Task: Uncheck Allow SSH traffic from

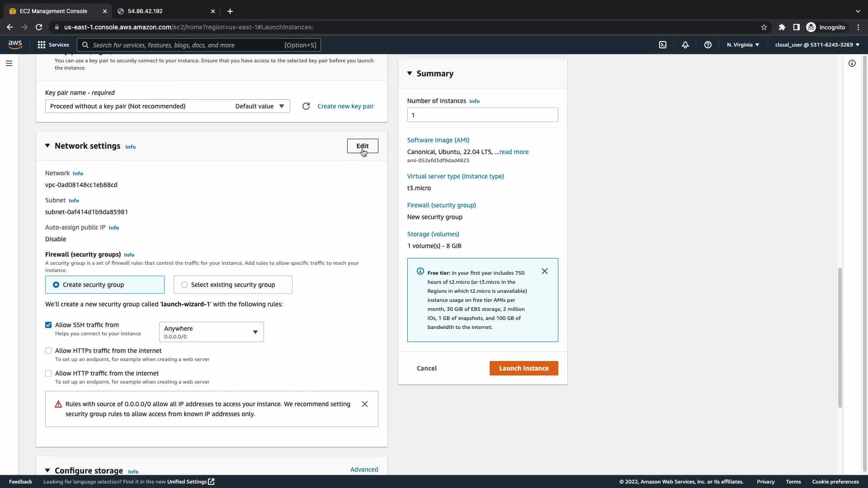Action: (48, 325)
